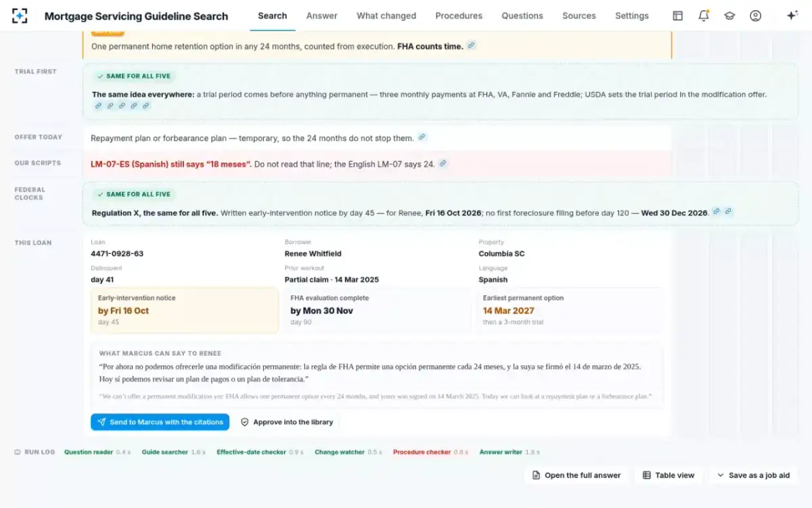Switch to Table view
Viewport: 812px width, 508px height.
tap(669, 475)
